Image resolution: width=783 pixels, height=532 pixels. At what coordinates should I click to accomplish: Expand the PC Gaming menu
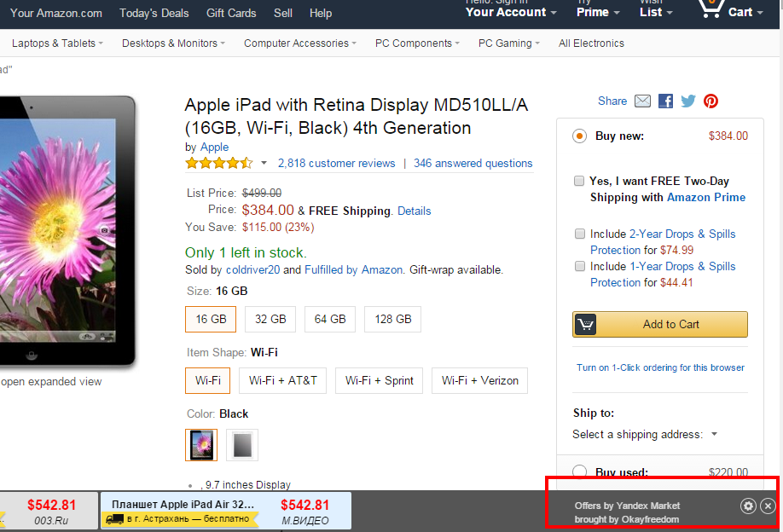pos(509,43)
